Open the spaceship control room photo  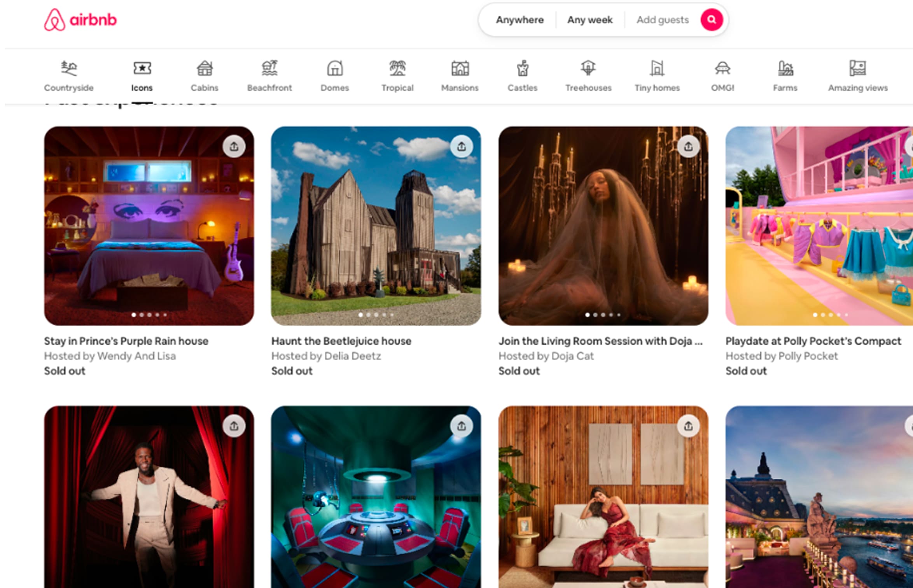376,497
